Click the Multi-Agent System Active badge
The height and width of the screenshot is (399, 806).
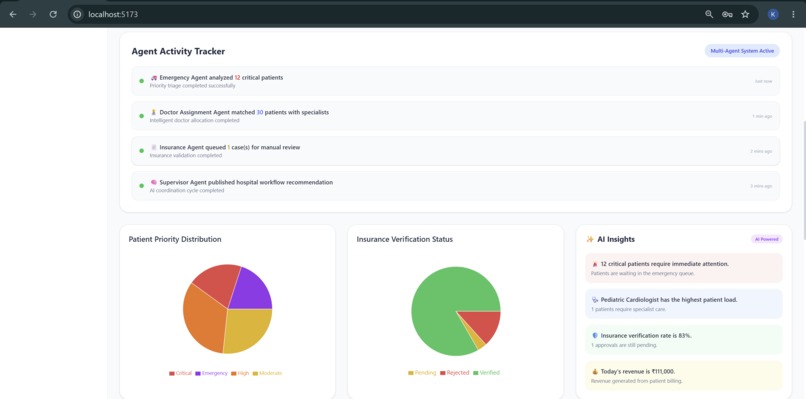click(742, 51)
